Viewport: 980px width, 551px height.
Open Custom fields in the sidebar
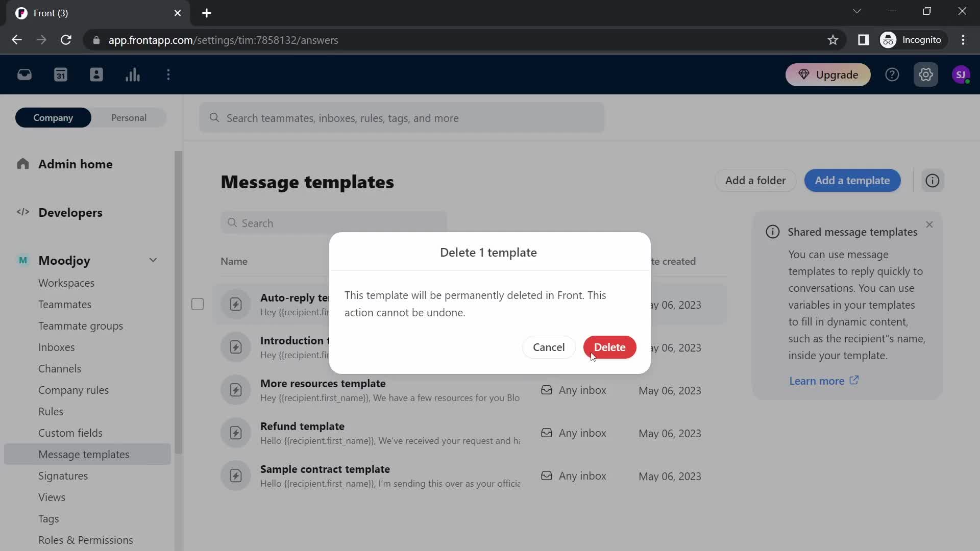pos(70,433)
